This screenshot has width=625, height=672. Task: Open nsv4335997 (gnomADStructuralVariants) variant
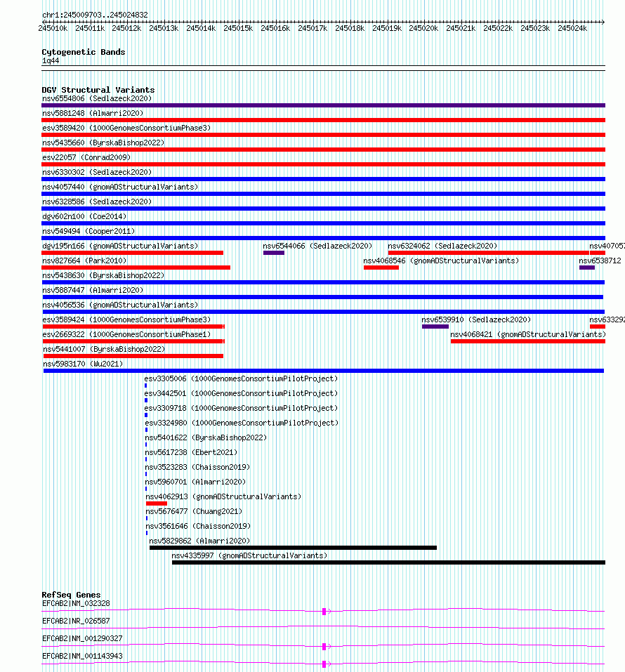pos(249,556)
